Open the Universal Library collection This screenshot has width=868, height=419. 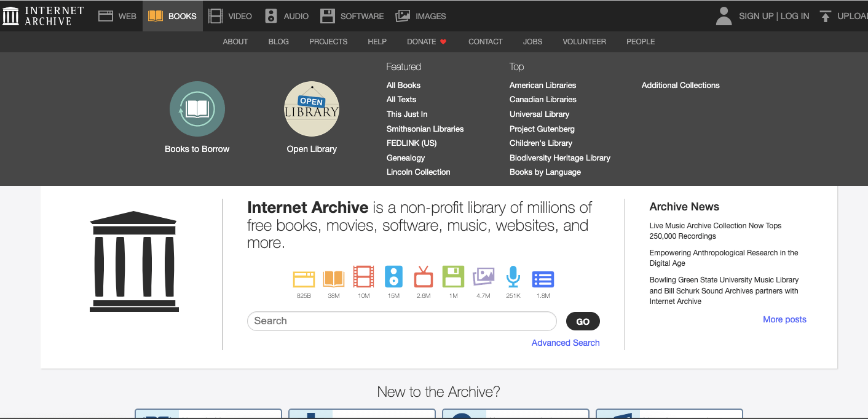(540, 114)
